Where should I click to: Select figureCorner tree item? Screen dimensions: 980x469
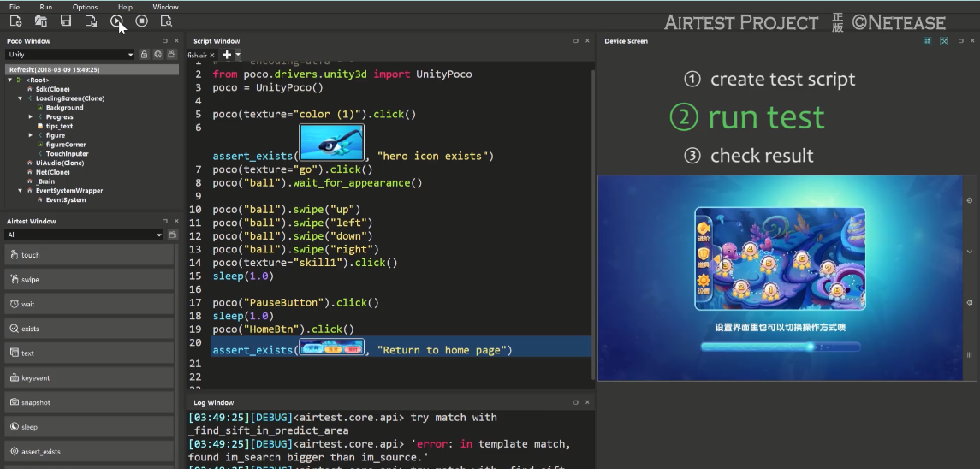(66, 145)
